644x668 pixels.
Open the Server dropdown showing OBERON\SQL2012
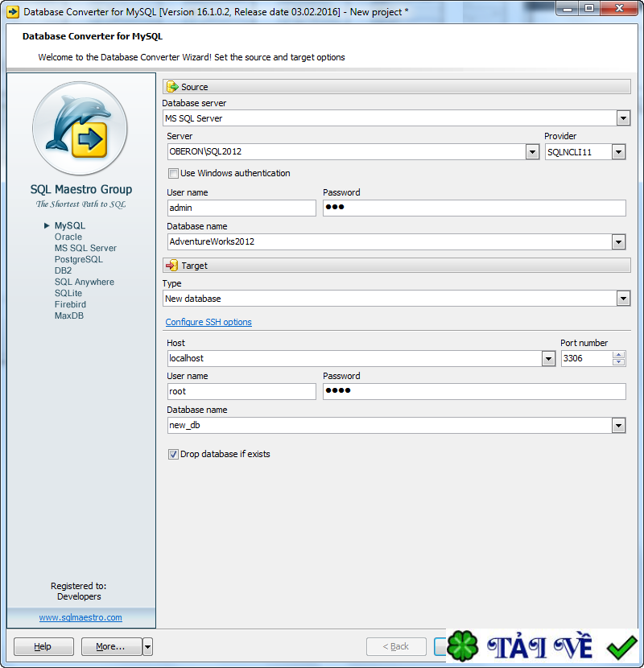[532, 151]
